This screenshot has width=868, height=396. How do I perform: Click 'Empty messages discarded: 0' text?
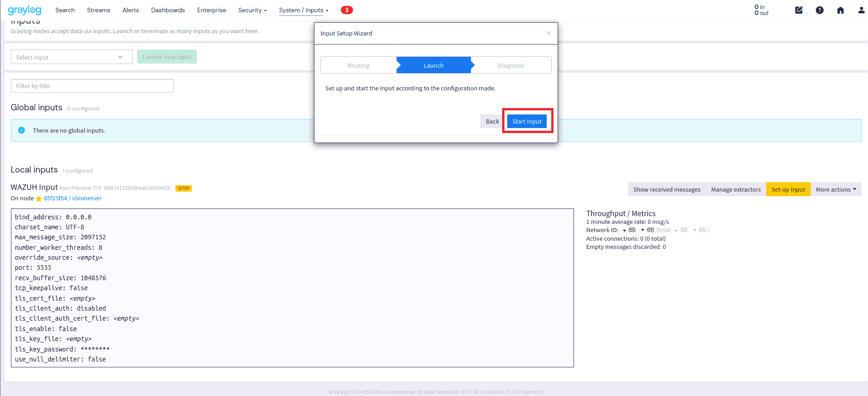(x=626, y=247)
